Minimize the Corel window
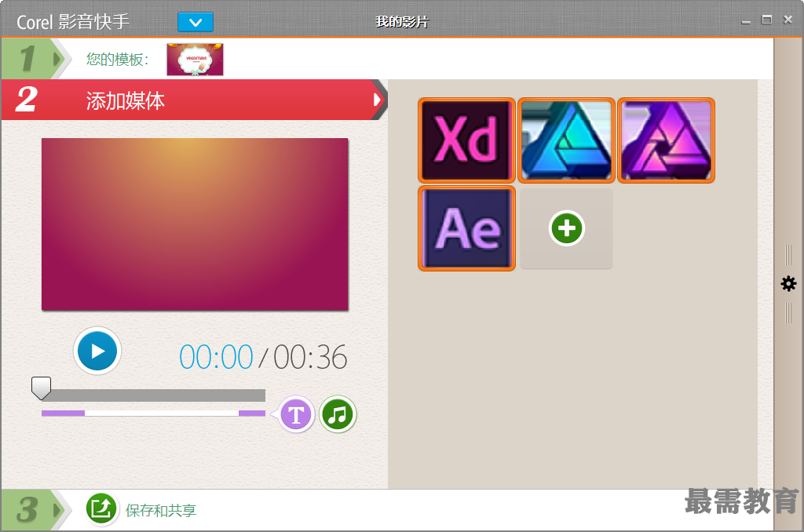The height and width of the screenshot is (532, 804). pos(746,21)
